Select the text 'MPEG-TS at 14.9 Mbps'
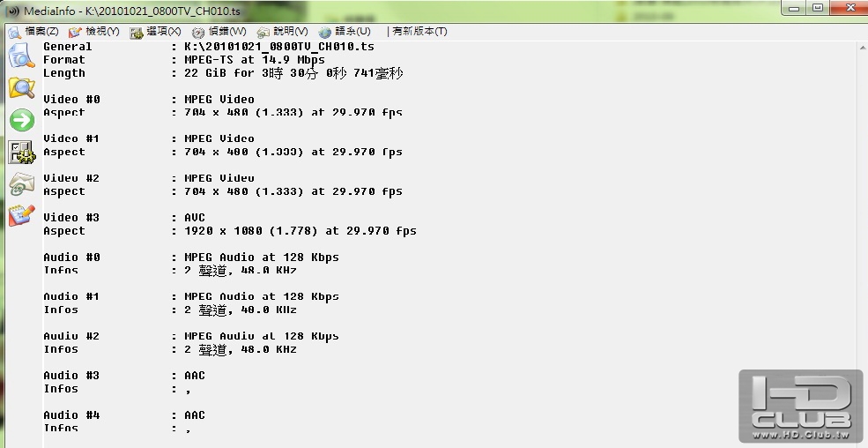 [x=255, y=60]
